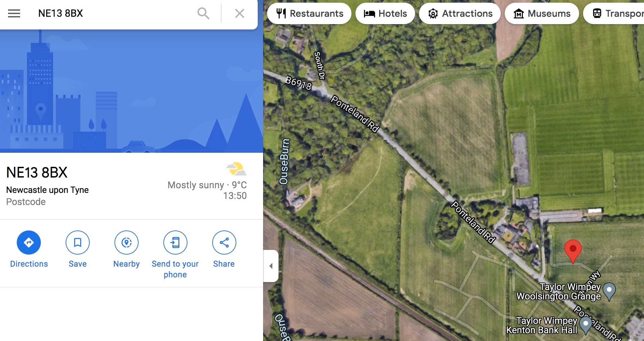
Task: Click the search magnifier icon
Action: [x=203, y=13]
